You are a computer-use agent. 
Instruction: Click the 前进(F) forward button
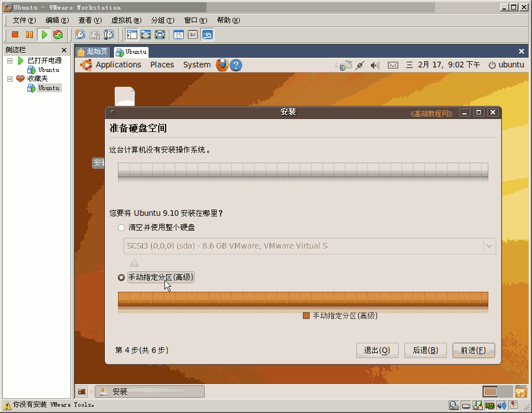tap(474, 350)
